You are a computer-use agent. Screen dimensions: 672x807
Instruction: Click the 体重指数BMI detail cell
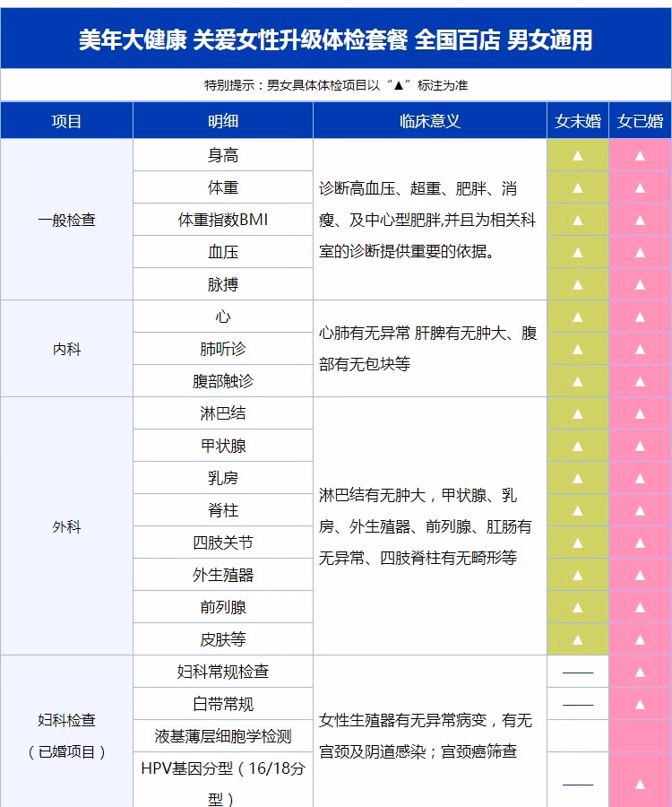click(222, 220)
